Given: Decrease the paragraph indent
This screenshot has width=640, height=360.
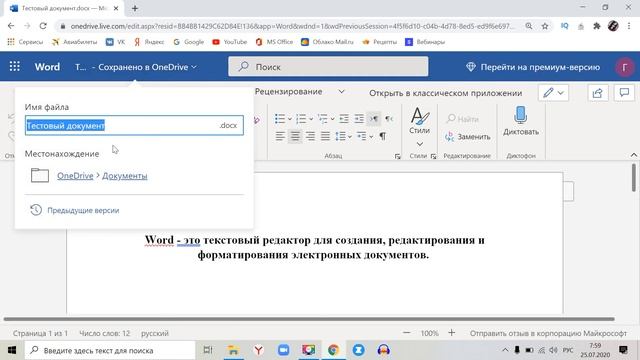Looking at the screenshot, I should pos(344,119).
